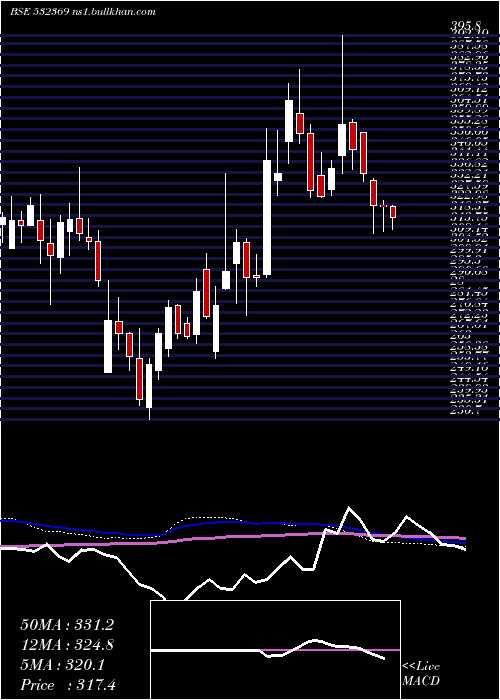Click the '5MA : 320.1' value
This screenshot has width=500, height=700.
pos(63,665)
